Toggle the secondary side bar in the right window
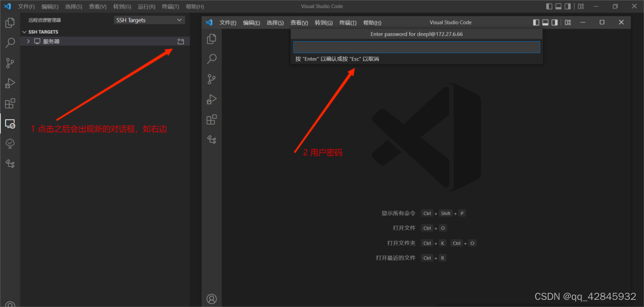Viewport: 644px width, 307px height. (555, 22)
